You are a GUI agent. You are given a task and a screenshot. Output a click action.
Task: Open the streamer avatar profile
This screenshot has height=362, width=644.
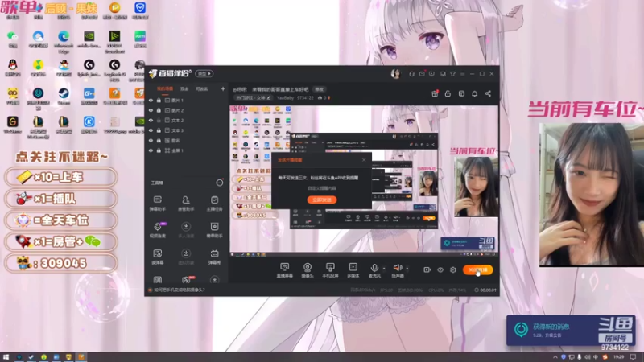[x=395, y=74]
